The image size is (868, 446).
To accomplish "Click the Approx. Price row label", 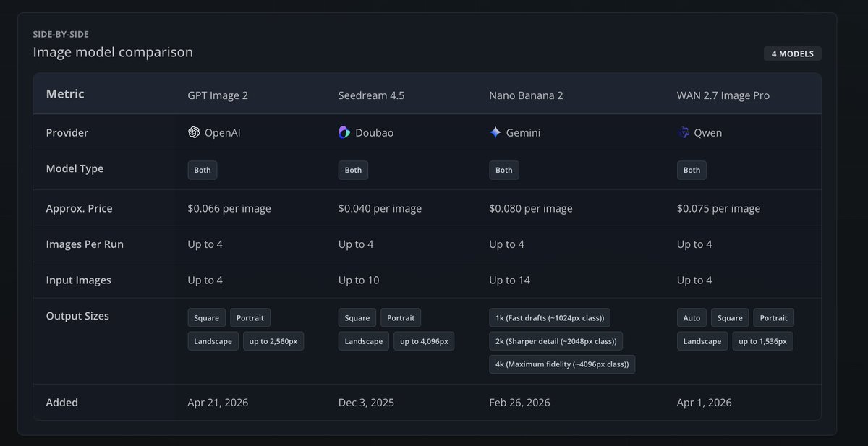I will click(x=79, y=208).
